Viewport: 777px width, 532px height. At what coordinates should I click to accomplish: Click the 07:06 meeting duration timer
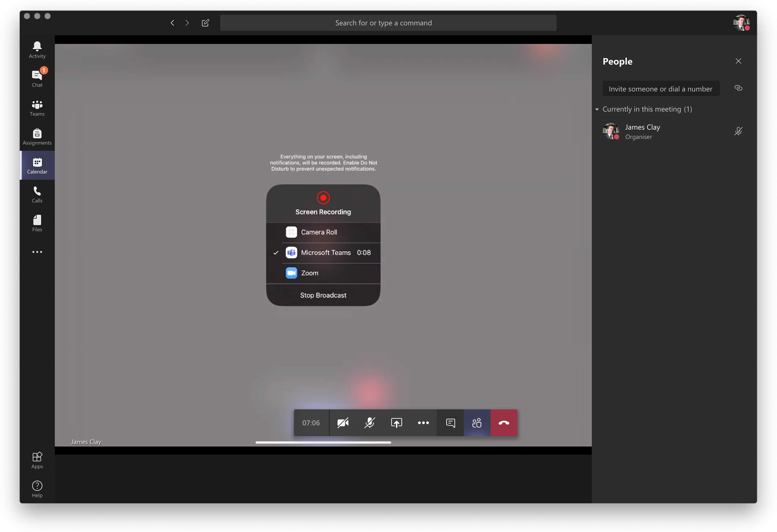311,422
